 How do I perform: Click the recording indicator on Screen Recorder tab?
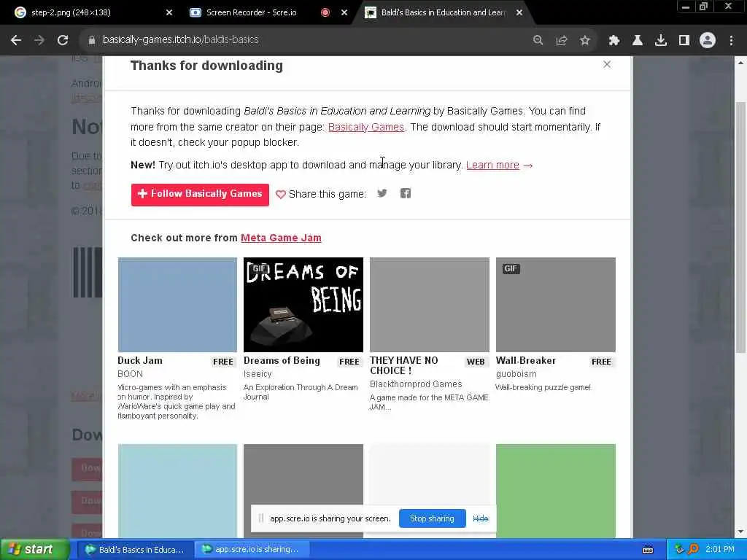(x=325, y=12)
